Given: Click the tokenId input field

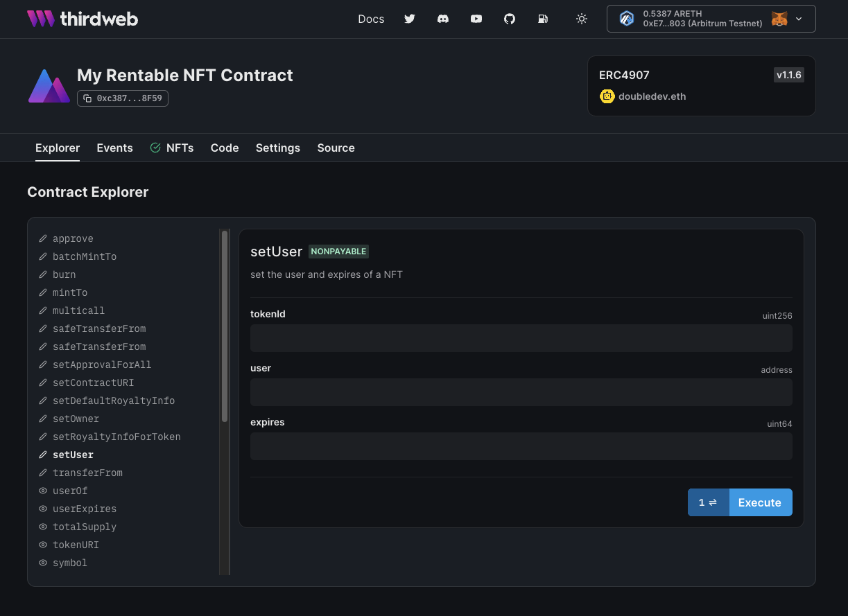Looking at the screenshot, I should click(x=521, y=338).
